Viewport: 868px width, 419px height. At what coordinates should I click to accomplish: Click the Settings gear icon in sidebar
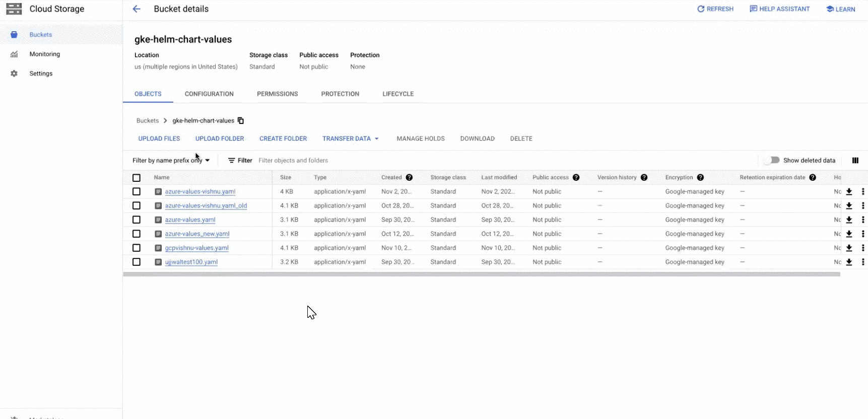coord(14,74)
